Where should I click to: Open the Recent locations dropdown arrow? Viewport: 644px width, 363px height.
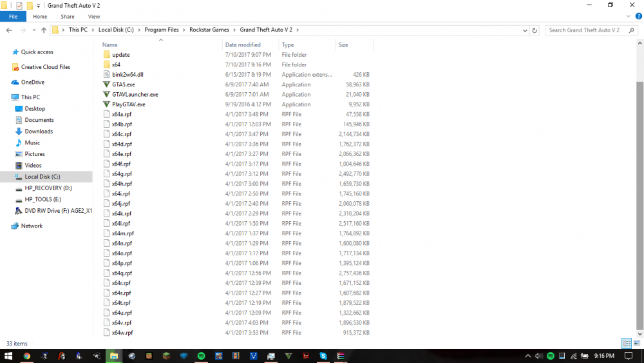coord(33,30)
